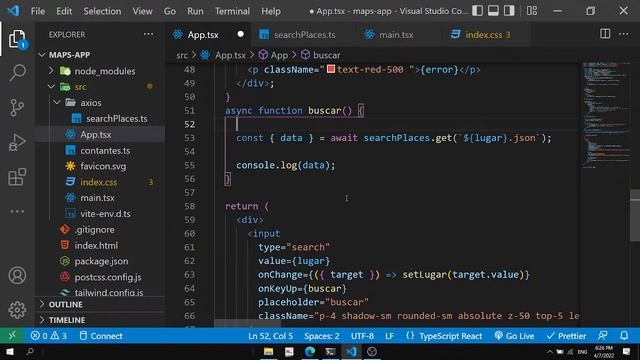
Task: Click the editor minimap code overview
Action: 606,116
